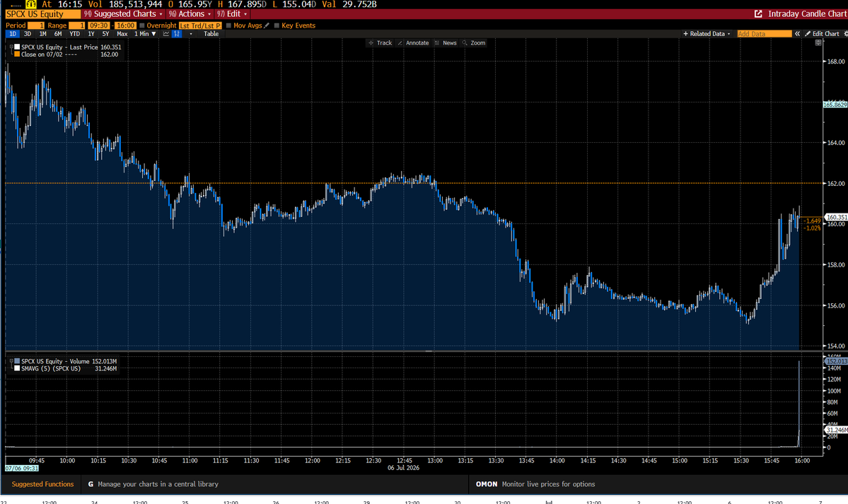Viewport: 848px width, 504px height.
Task: Click the Intraday Candle Chart title
Action: coord(807,14)
